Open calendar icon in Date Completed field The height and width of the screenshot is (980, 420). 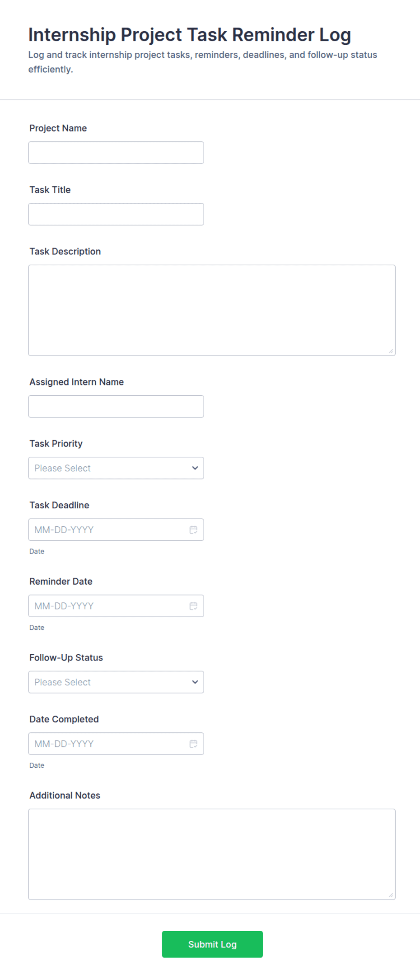193,744
